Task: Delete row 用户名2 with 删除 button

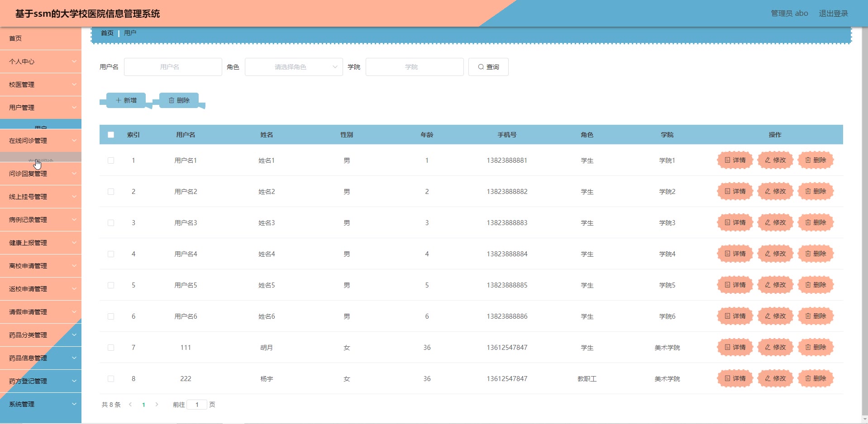Action: pyautogui.click(x=816, y=191)
